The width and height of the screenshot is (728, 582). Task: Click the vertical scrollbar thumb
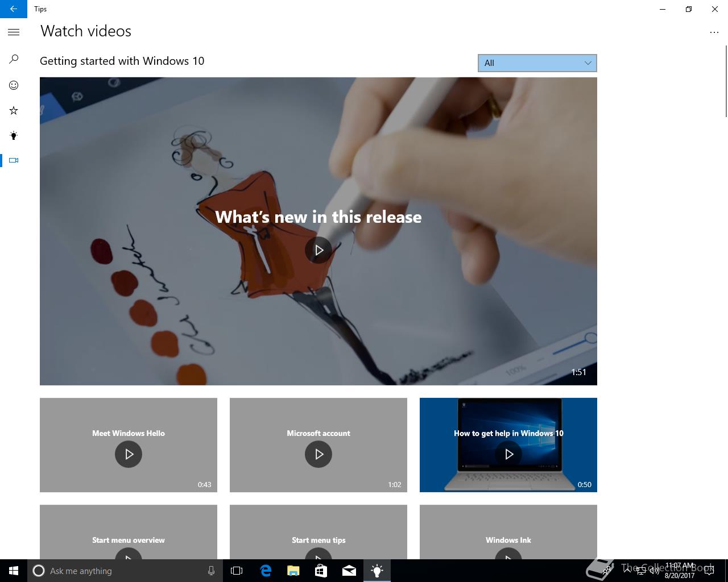(x=726, y=81)
